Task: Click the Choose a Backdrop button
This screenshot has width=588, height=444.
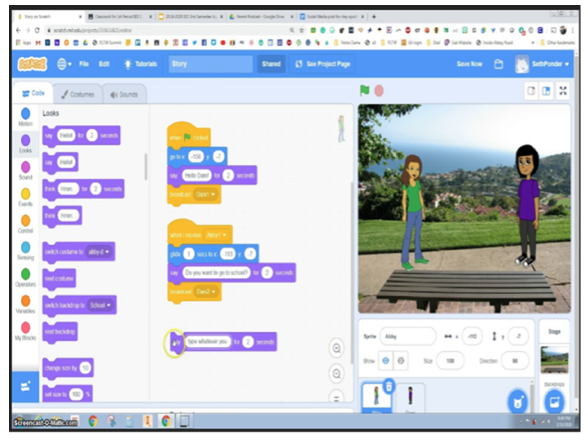Action: tap(554, 402)
